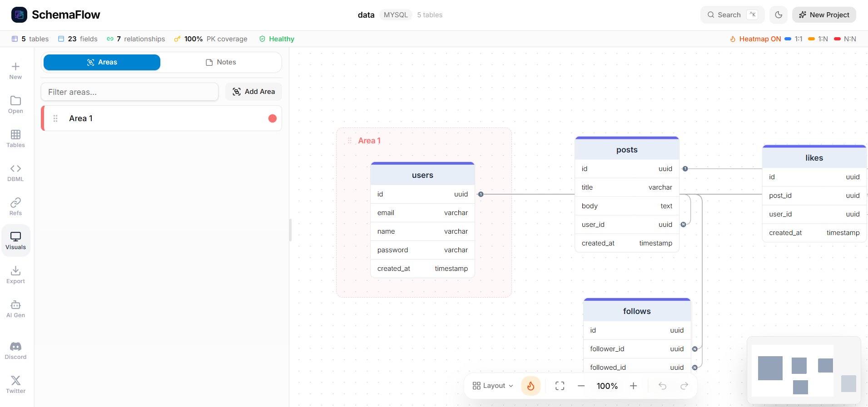This screenshot has height=407, width=868.
Task: Toggle the Heatmap ON indicator
Action: (x=755, y=39)
